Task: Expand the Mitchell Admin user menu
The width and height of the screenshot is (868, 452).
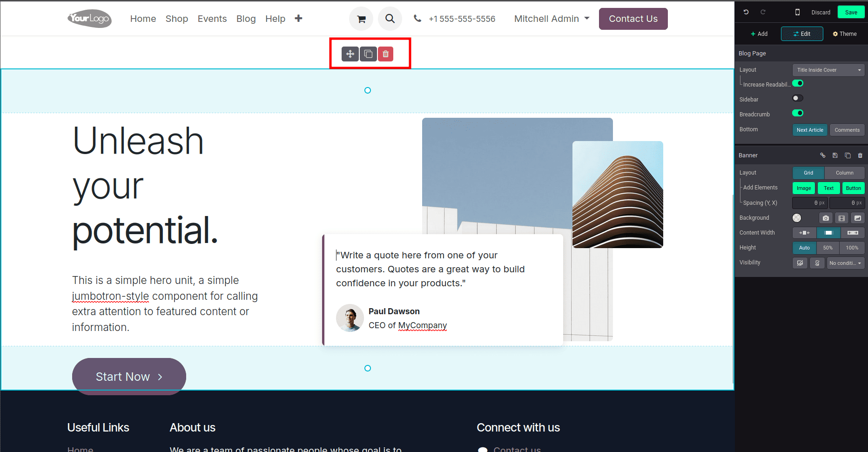Action: (552, 19)
